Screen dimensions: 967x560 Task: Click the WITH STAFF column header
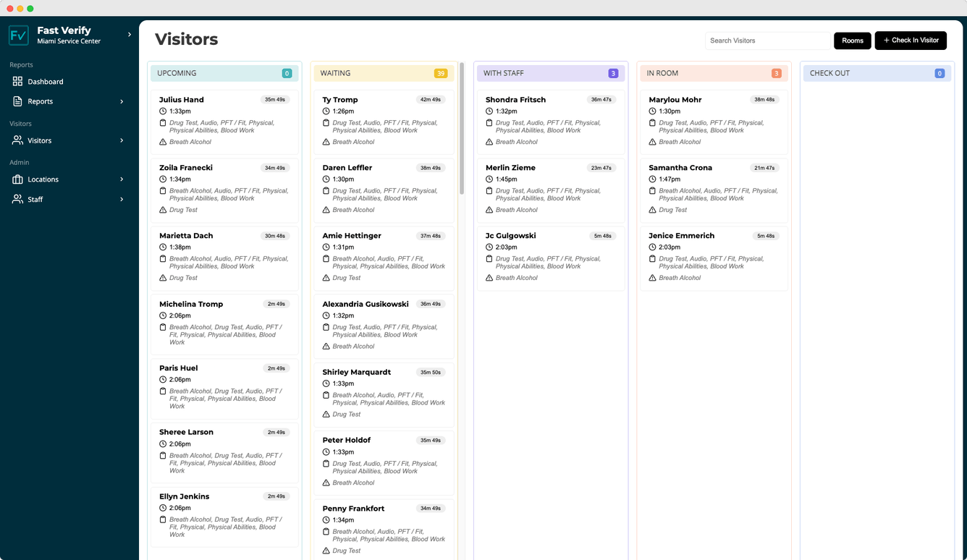click(x=551, y=73)
